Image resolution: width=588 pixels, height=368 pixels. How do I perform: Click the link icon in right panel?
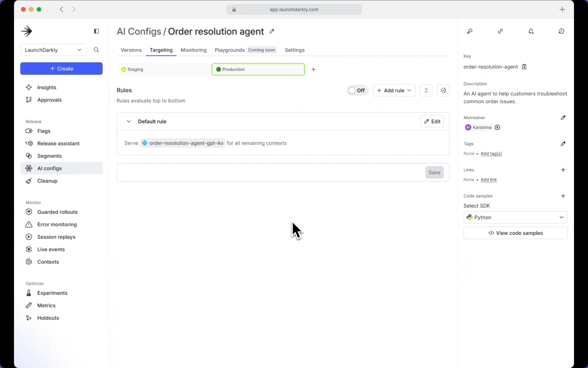click(500, 31)
